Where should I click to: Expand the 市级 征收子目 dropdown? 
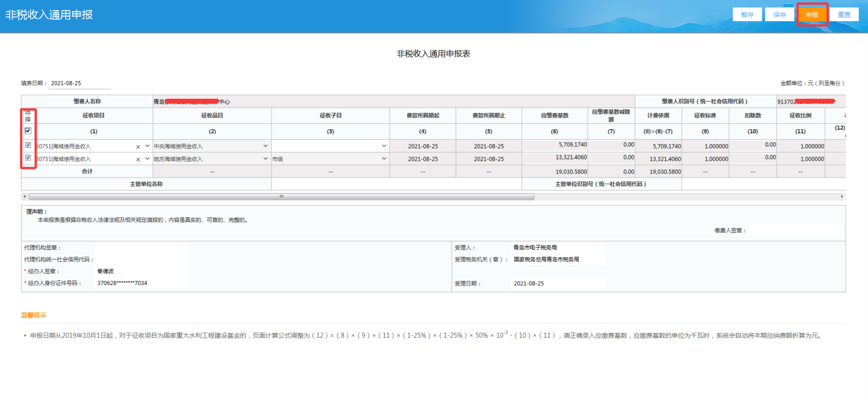[384, 159]
